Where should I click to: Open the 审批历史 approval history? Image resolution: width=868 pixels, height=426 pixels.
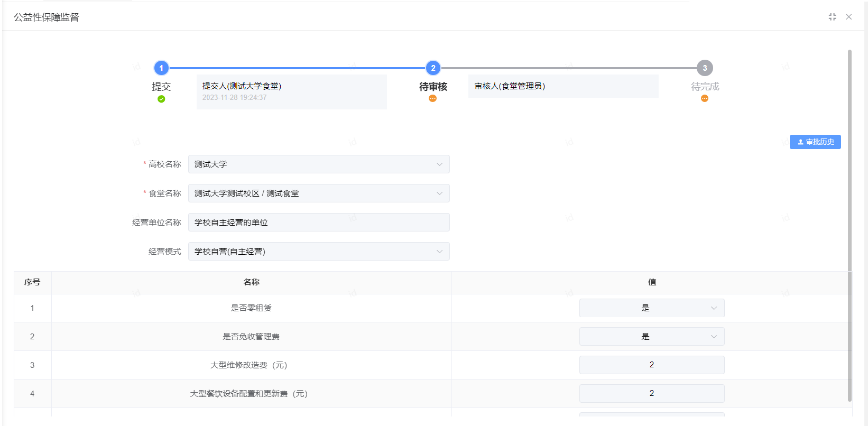(x=815, y=142)
